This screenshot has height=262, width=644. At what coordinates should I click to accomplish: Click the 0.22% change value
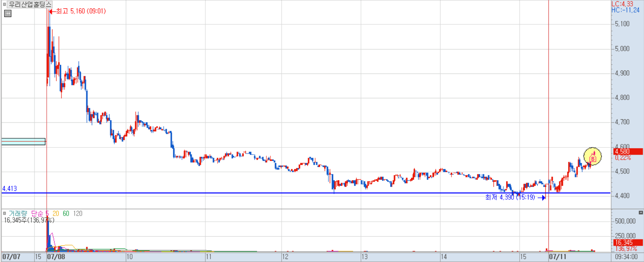[623, 158]
